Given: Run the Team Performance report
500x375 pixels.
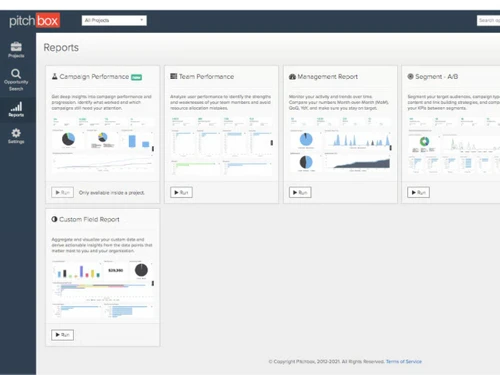Looking at the screenshot, I should [x=181, y=192].
